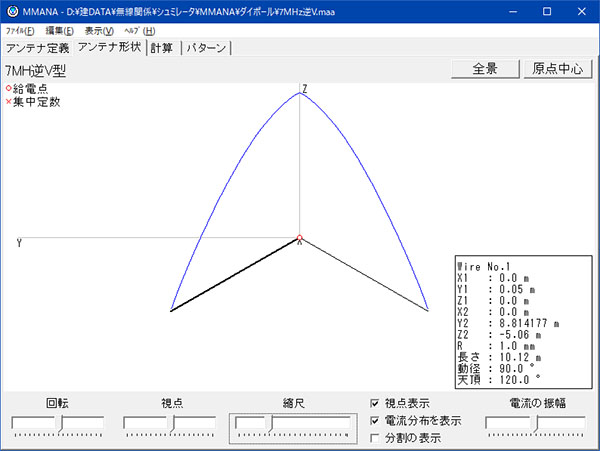Select the thin right antenna wire
Screen dimensions: 600x451
tap(364, 274)
